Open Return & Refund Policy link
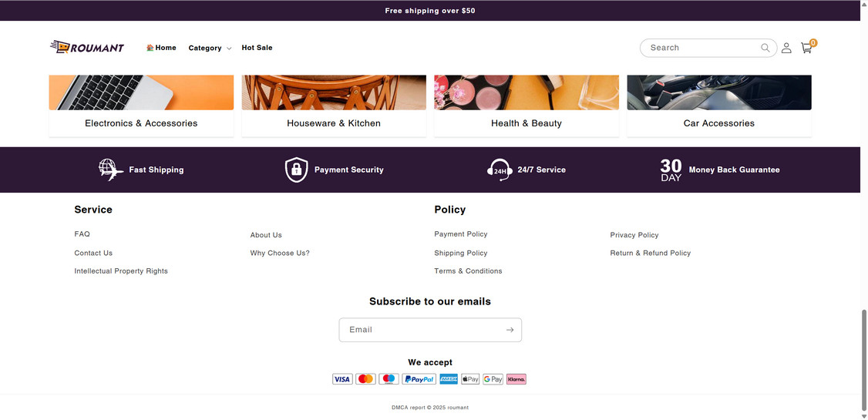 (650, 253)
